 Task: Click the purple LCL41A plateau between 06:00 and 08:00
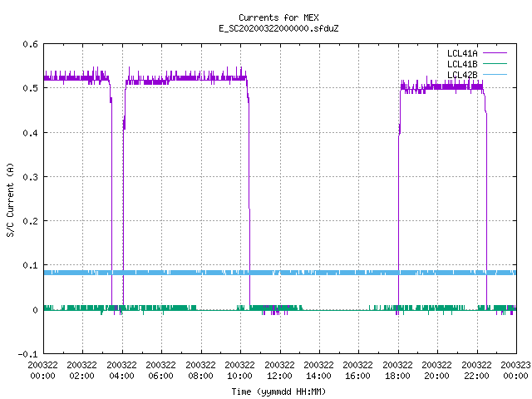(181, 79)
